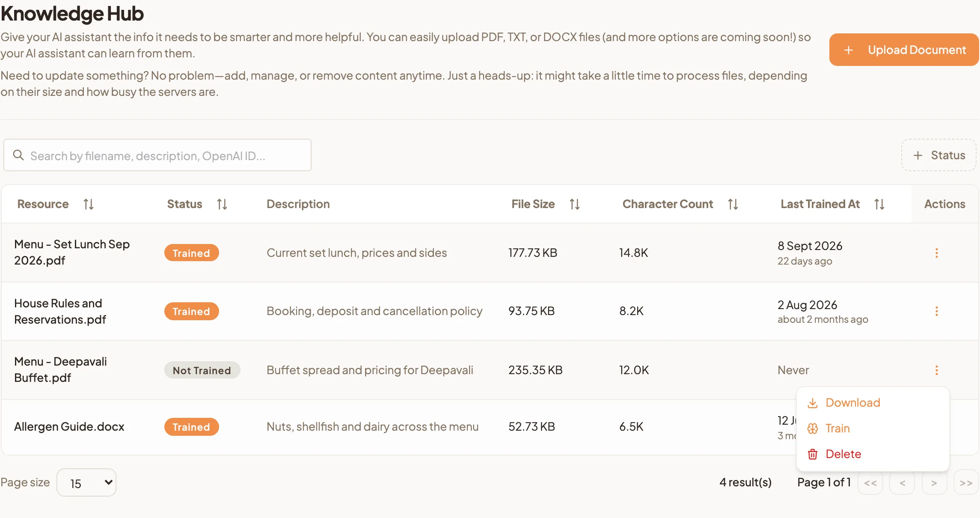
Task: Click the search magnifier icon
Action: (18, 155)
